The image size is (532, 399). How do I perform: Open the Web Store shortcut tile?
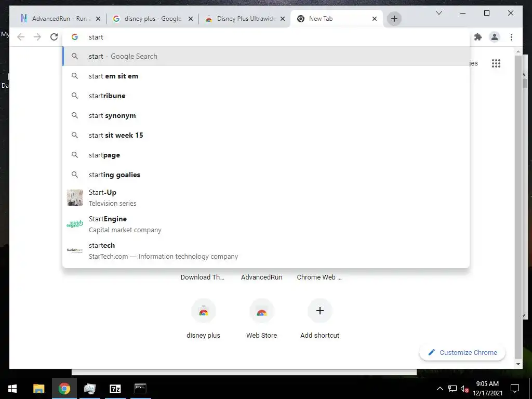[x=262, y=319]
